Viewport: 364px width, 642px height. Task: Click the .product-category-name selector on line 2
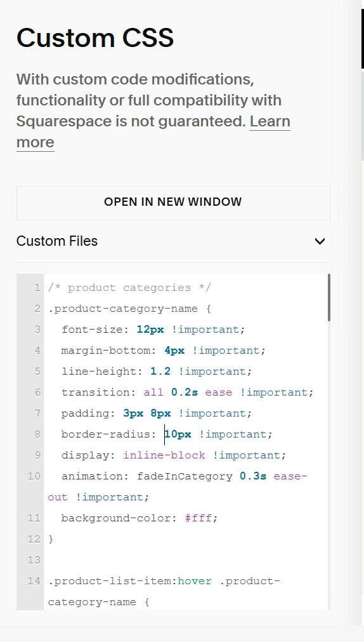point(122,309)
